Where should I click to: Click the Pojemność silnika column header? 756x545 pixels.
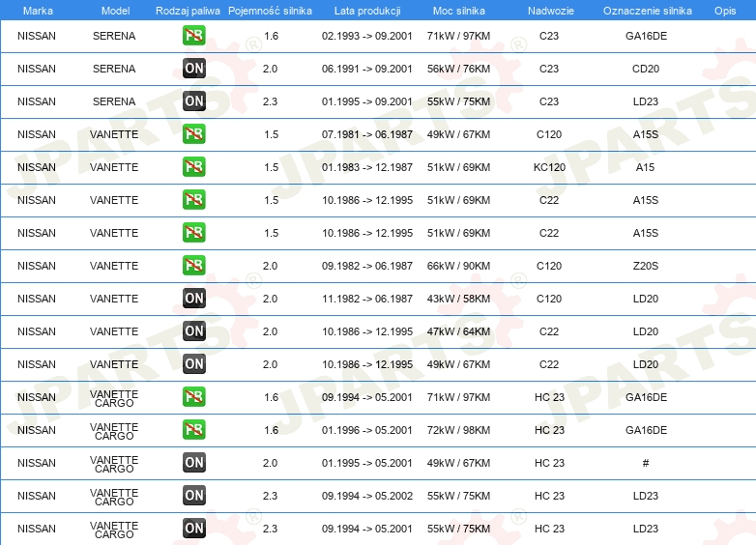click(x=270, y=11)
